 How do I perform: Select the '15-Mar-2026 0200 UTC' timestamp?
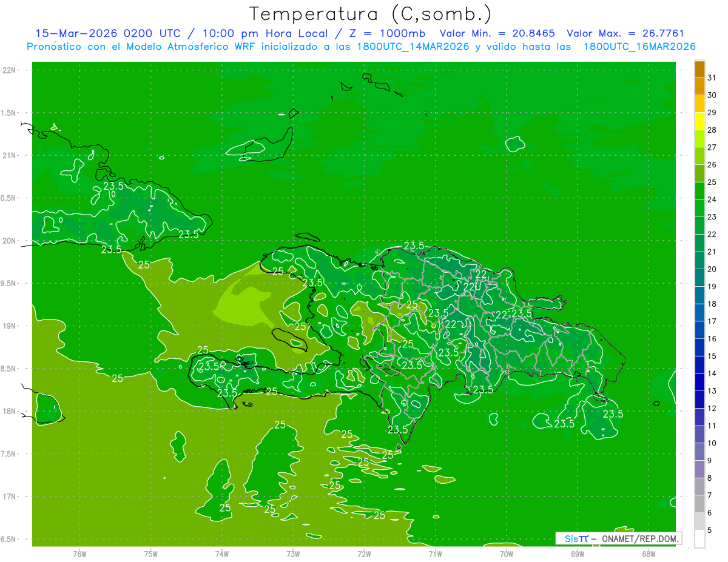click(x=107, y=33)
